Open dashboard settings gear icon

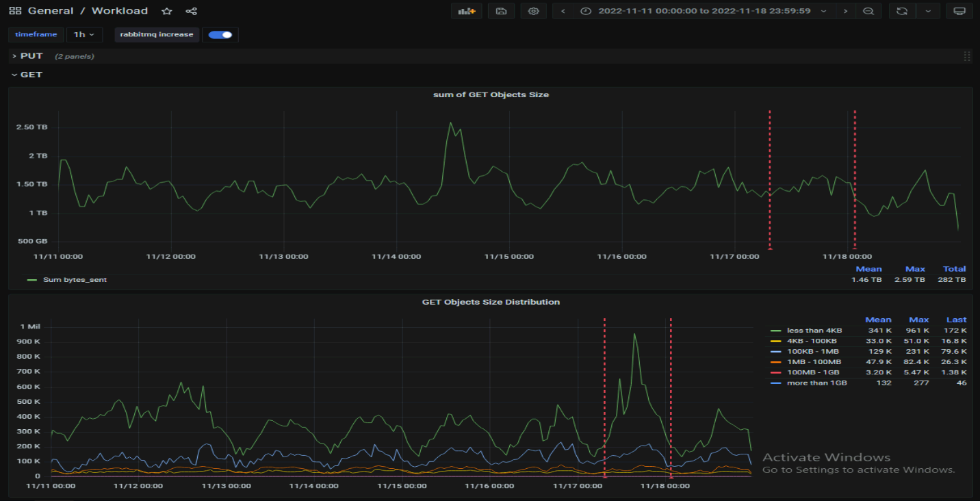point(534,11)
